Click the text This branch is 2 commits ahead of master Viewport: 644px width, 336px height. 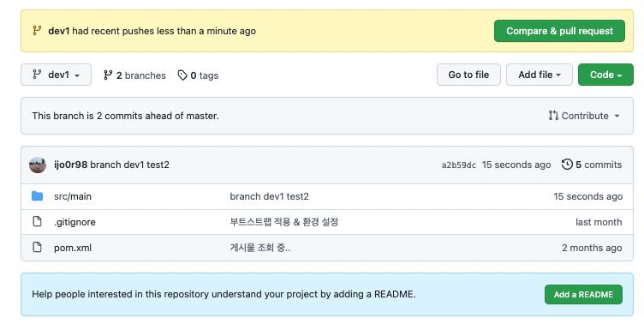[125, 116]
